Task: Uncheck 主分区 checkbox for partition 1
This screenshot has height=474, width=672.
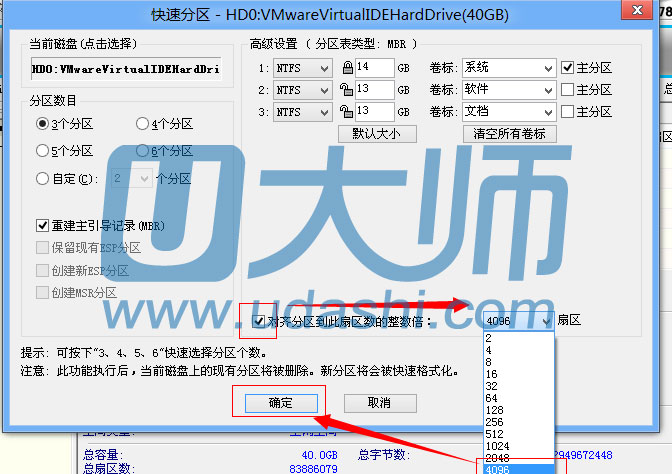Action: (568, 68)
